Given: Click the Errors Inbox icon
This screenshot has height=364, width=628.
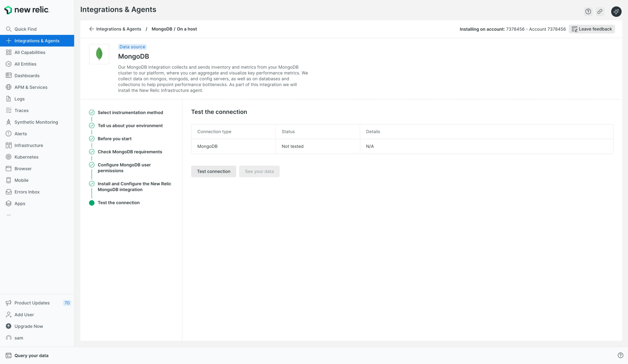Looking at the screenshot, I should click(x=9, y=192).
